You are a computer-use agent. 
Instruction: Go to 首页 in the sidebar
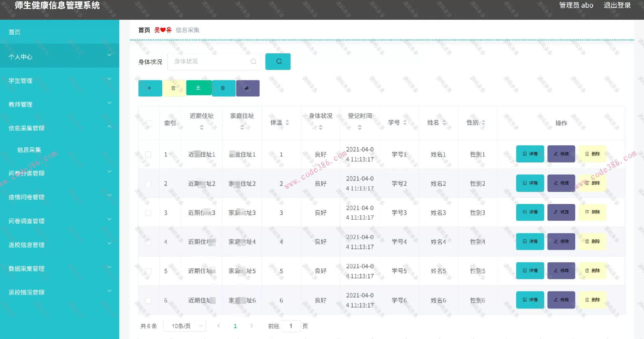(x=14, y=31)
